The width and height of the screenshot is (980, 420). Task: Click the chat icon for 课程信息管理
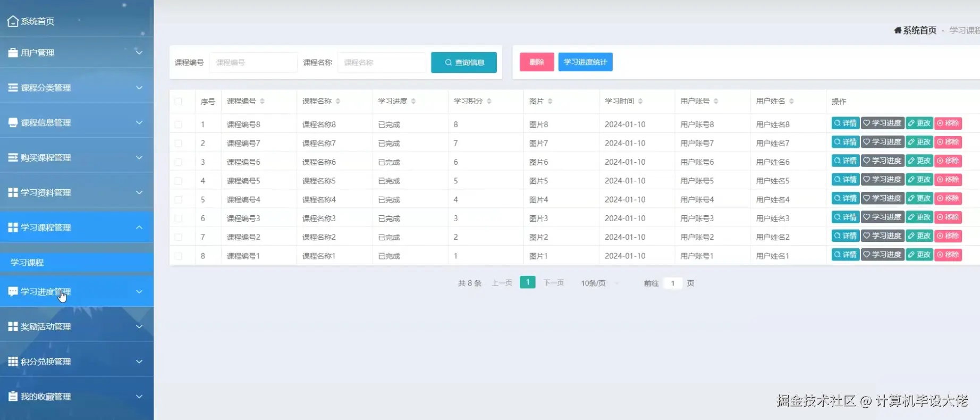point(13,122)
